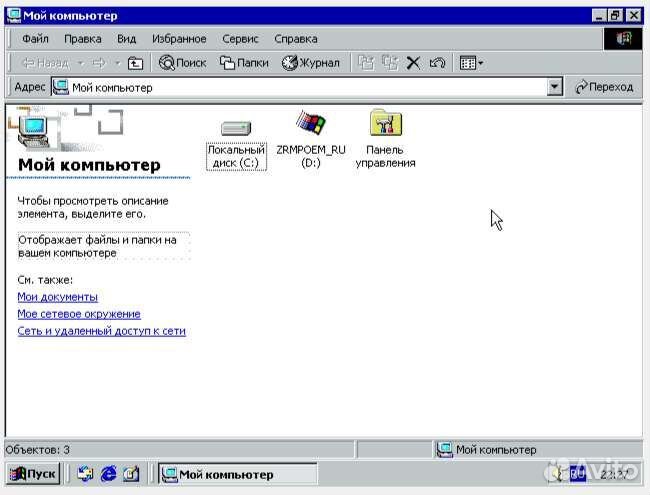Screen dimensions: 650x495
Task: Open the Избранное menu
Action: pos(179,39)
